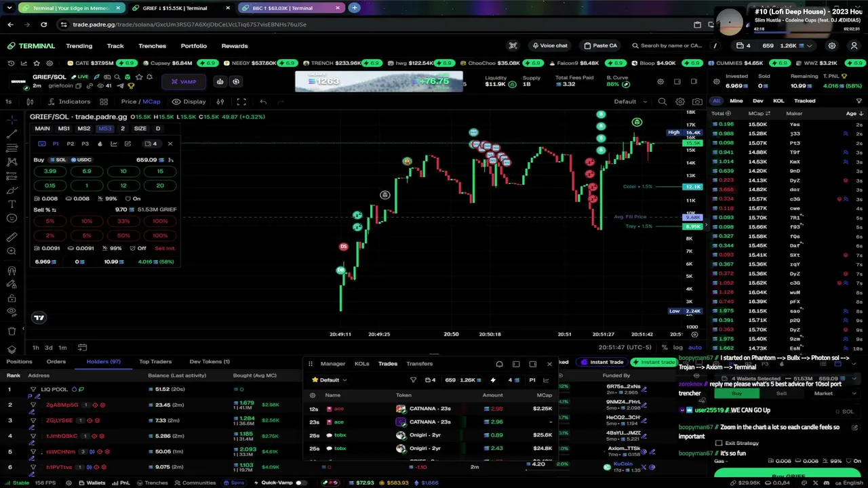This screenshot has width=868, height=488.
Task: Tick the Exit Strategy checkbox
Action: click(x=719, y=443)
